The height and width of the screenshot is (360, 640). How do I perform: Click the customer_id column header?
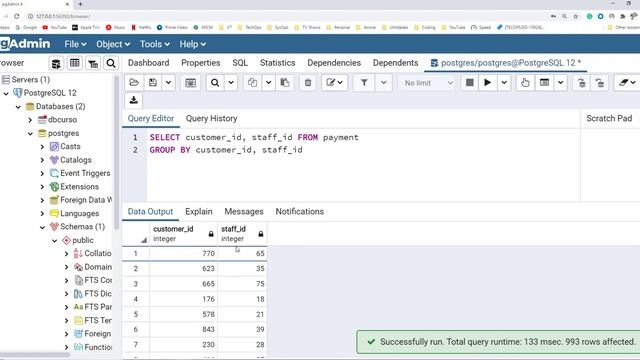pyautogui.click(x=184, y=234)
